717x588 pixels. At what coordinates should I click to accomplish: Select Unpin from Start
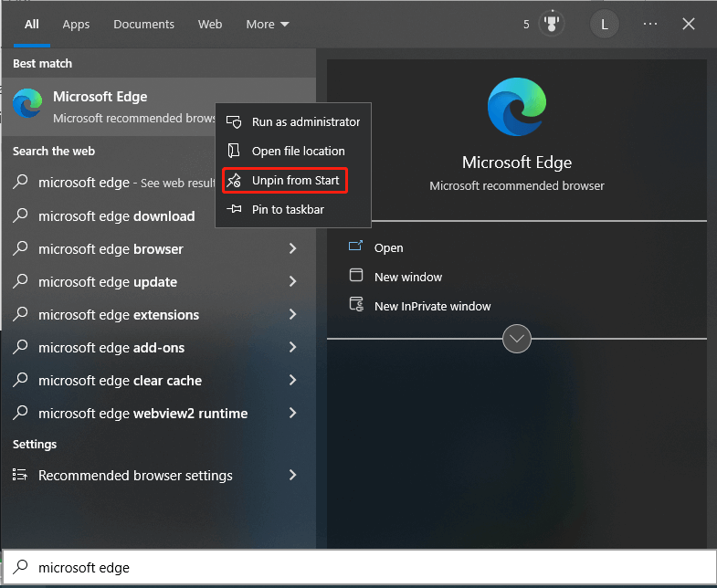293,180
